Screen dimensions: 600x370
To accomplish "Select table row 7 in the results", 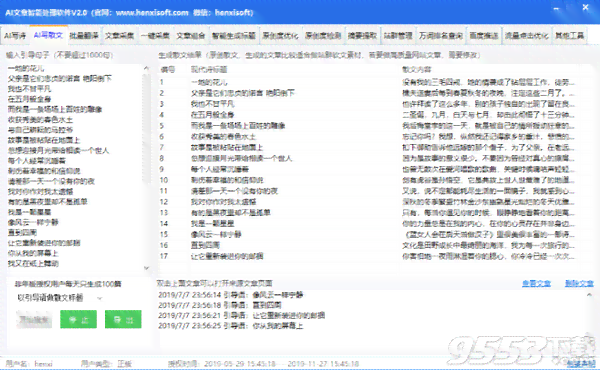I will [x=368, y=147].
